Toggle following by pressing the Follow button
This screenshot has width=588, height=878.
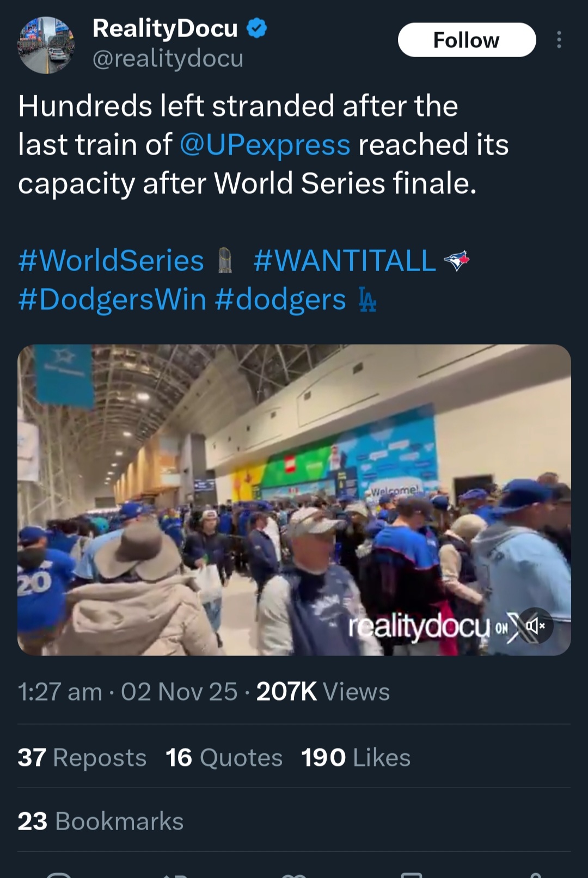(467, 39)
